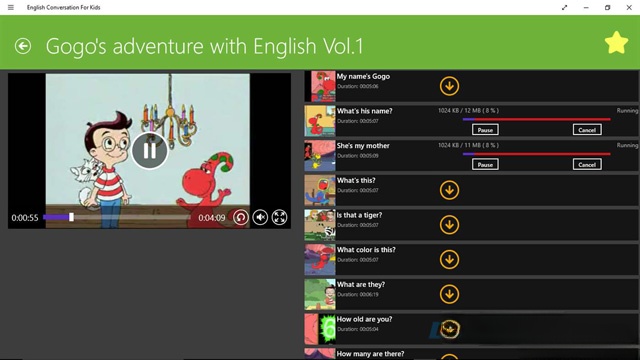Download the 'What color is this?' episode

point(449,260)
